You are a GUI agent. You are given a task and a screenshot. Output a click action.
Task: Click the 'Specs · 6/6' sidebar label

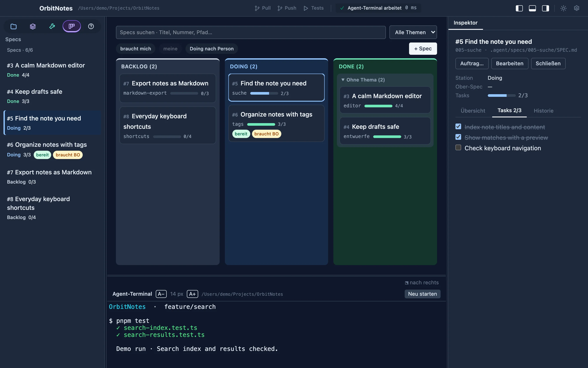(x=20, y=50)
